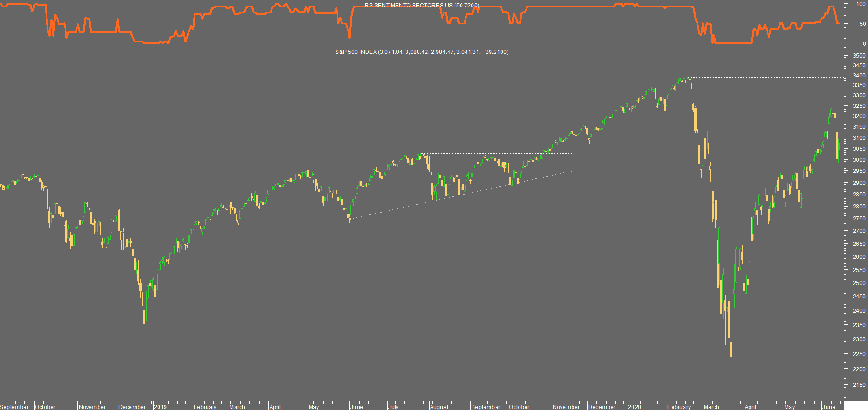Click the 3200 price axis label

pyautogui.click(x=859, y=116)
